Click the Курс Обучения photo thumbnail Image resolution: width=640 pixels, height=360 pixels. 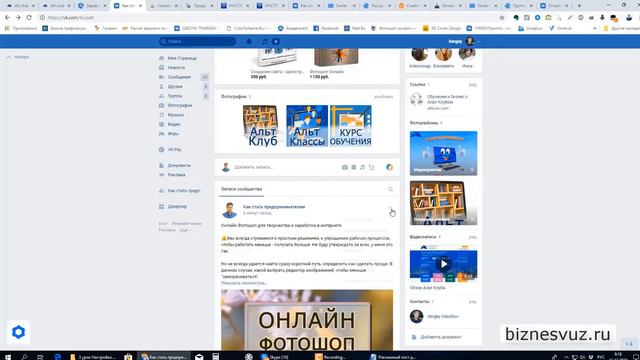pyautogui.click(x=351, y=126)
